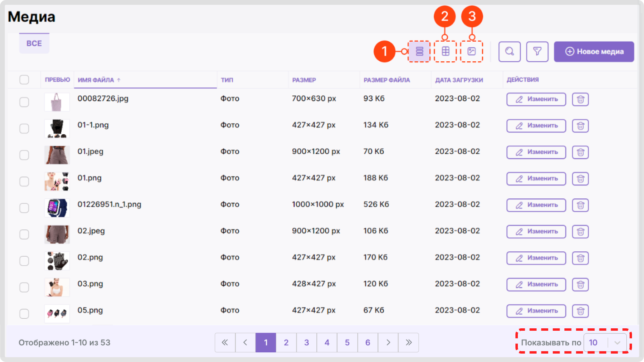Check the box for 02.jpeg
The image size is (644, 362).
pos(24,234)
